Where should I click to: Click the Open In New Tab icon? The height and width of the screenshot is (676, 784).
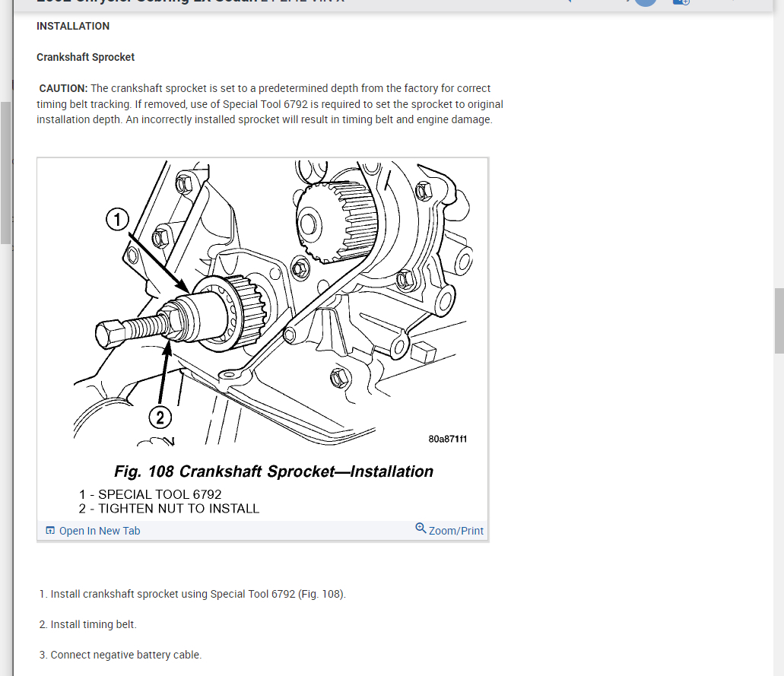point(50,531)
